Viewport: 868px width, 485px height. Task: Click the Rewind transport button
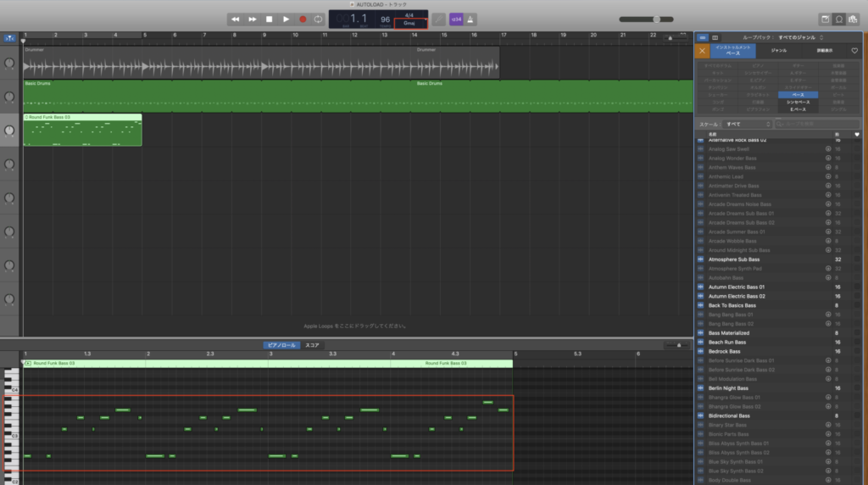(x=236, y=19)
